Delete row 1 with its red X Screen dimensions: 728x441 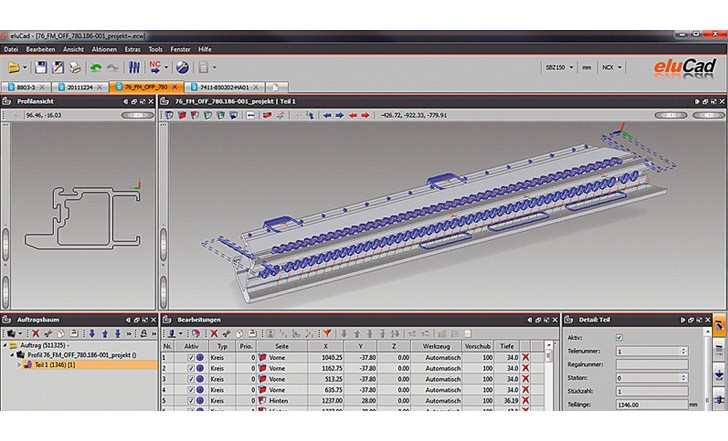coord(526,357)
